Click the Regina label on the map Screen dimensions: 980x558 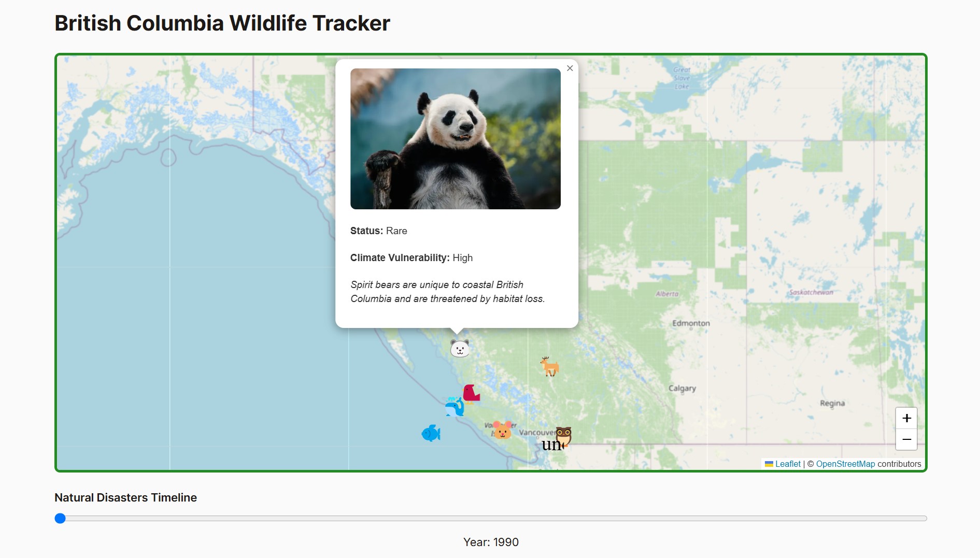832,403
